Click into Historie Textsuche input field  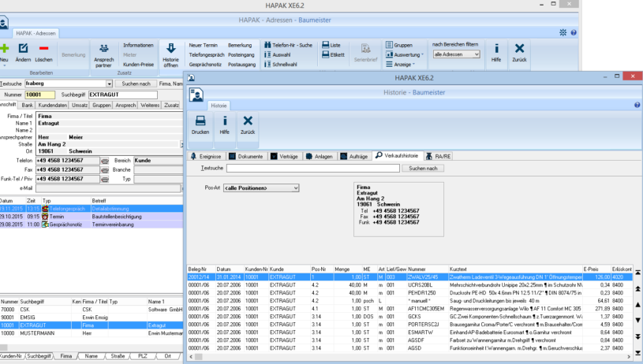pos(313,169)
